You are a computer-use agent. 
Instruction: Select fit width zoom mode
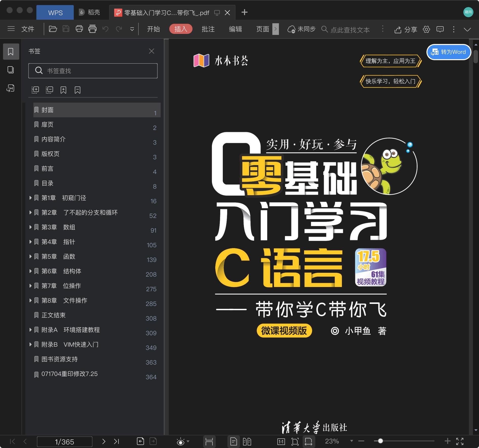[x=308, y=441]
